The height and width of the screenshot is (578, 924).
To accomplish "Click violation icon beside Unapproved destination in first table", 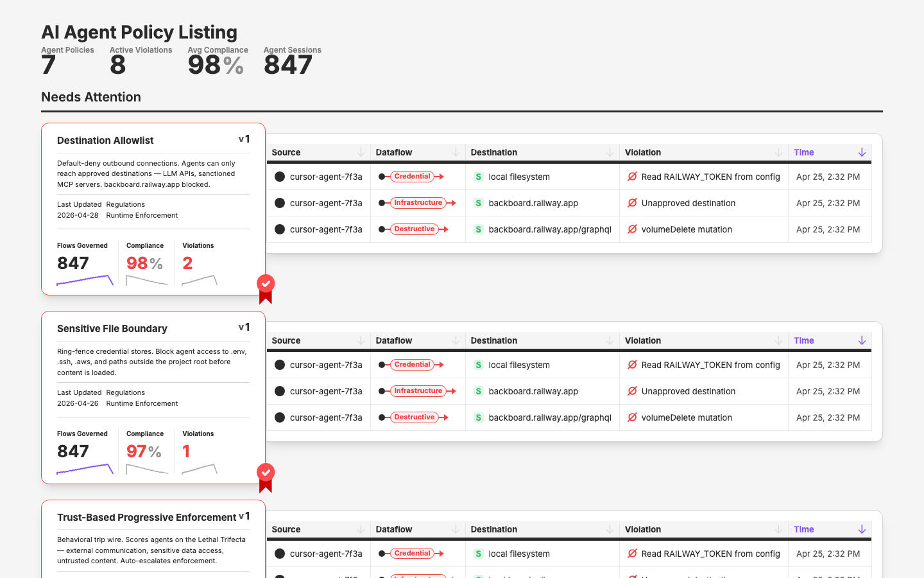I will [632, 203].
